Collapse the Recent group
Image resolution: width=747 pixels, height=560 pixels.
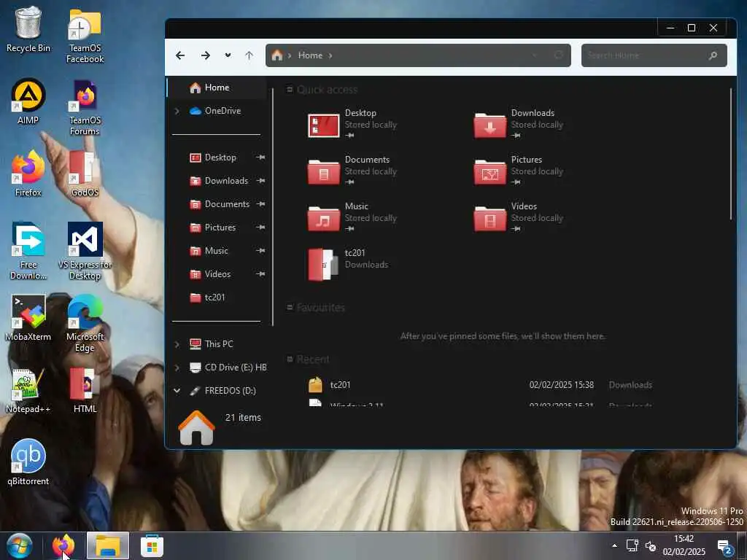pos(289,359)
